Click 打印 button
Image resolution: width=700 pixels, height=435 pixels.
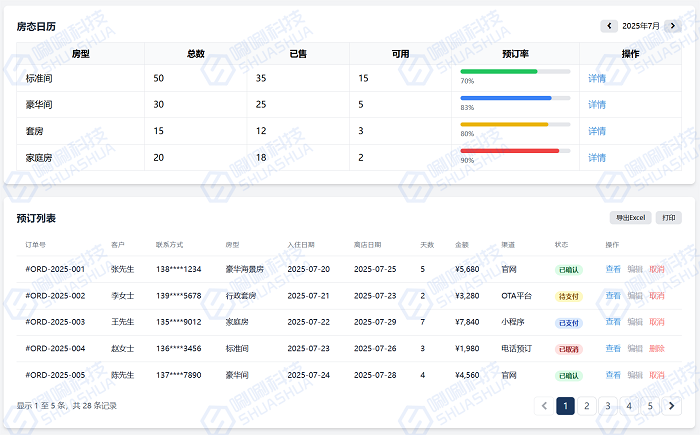click(669, 218)
